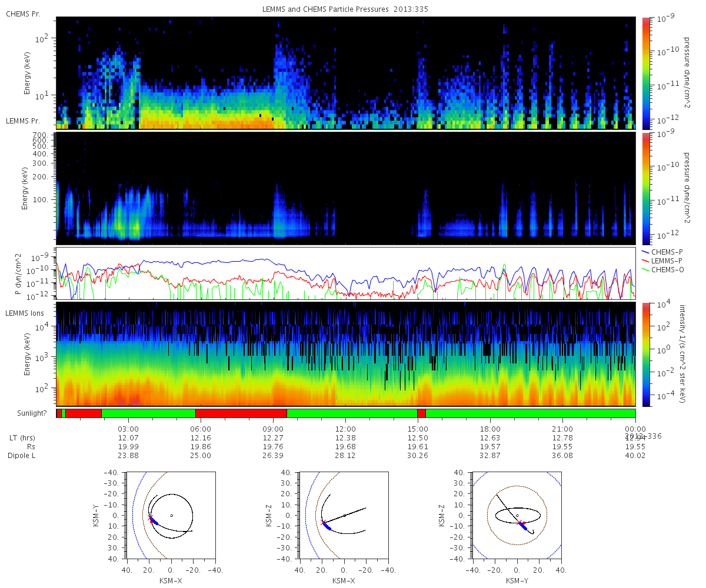Click the LT value 12.78

(x=563, y=438)
